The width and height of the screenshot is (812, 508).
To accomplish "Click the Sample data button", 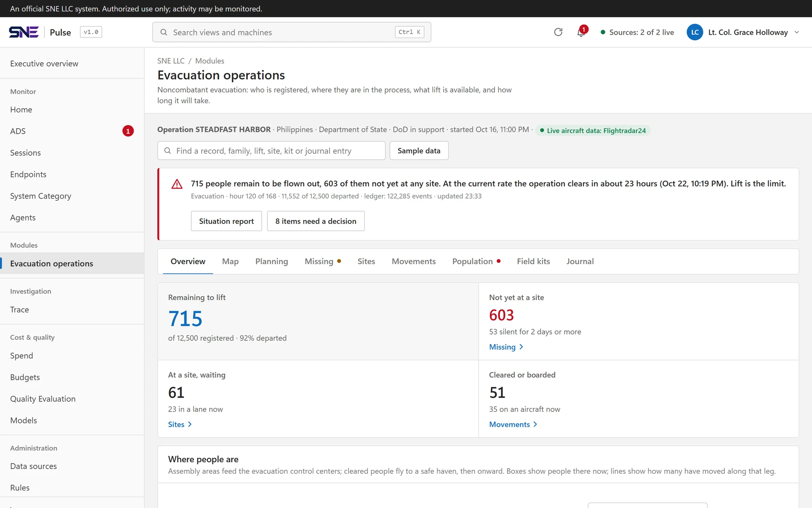I will (419, 151).
